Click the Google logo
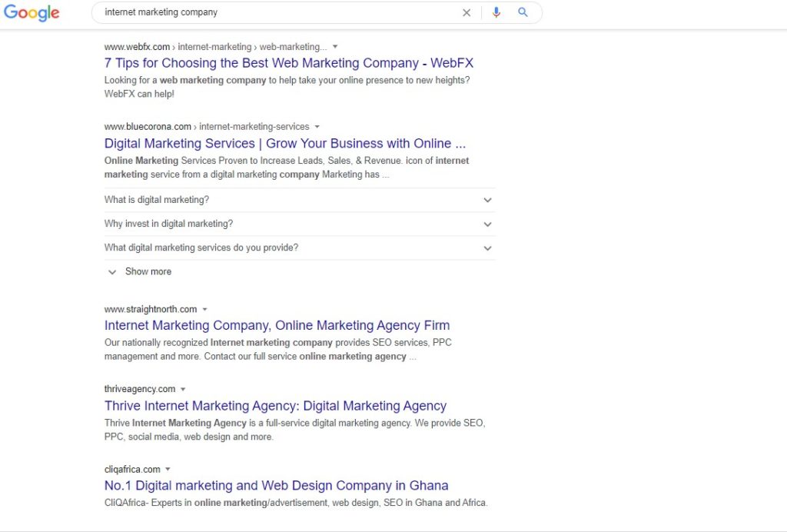 32,12
